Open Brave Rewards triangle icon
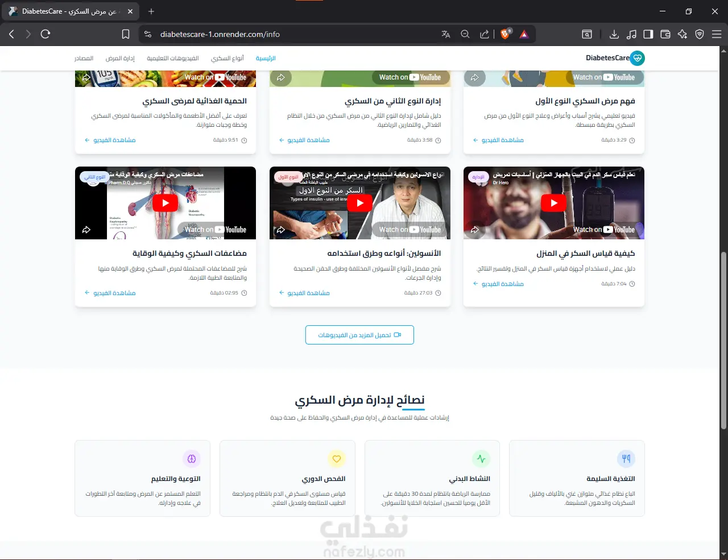The image size is (728, 560). click(x=524, y=34)
